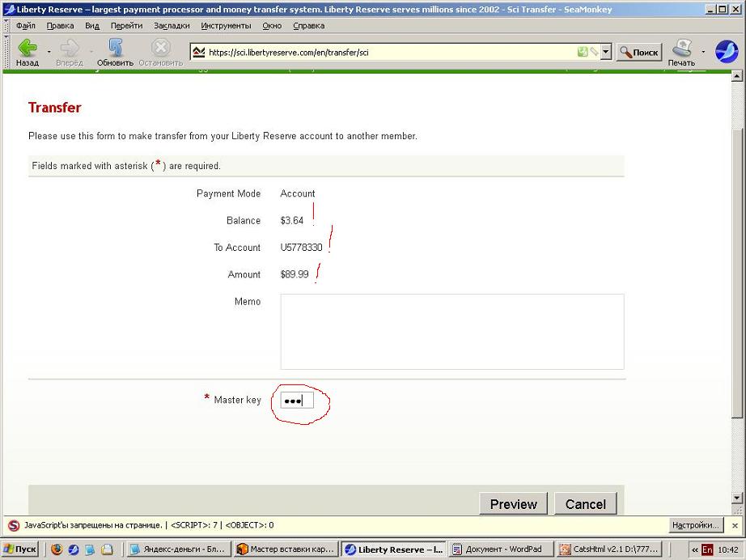The height and width of the screenshot is (560, 746).
Task: Click the fourth quick launch icon beside Яндекс-деньги
Action: pos(107,549)
